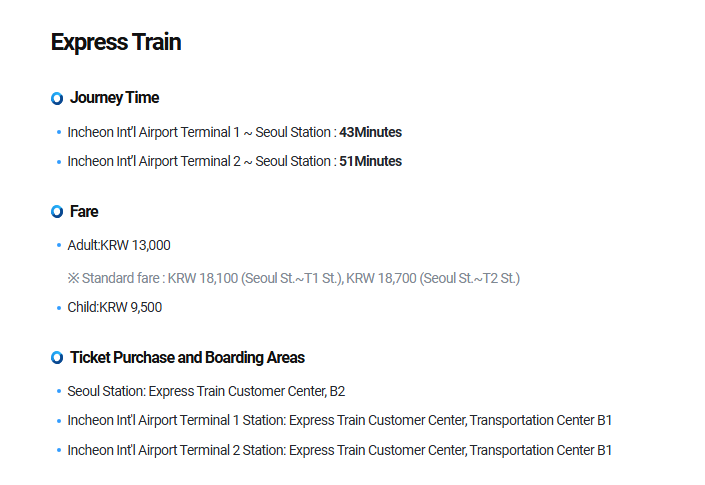This screenshot has height=485, width=705.
Task: Click the bullet dot before Seoul Station line
Action: 59,392
